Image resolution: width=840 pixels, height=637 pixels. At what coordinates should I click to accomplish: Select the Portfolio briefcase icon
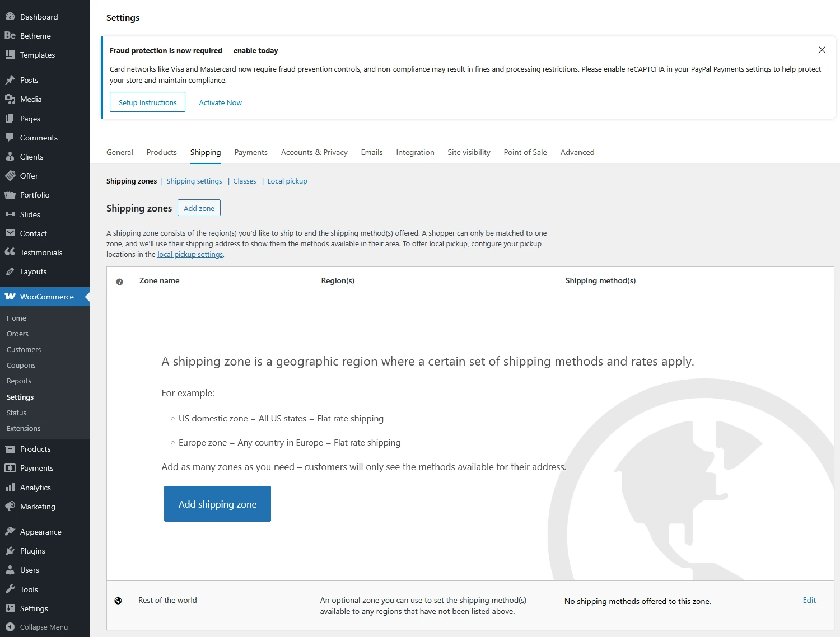click(11, 195)
